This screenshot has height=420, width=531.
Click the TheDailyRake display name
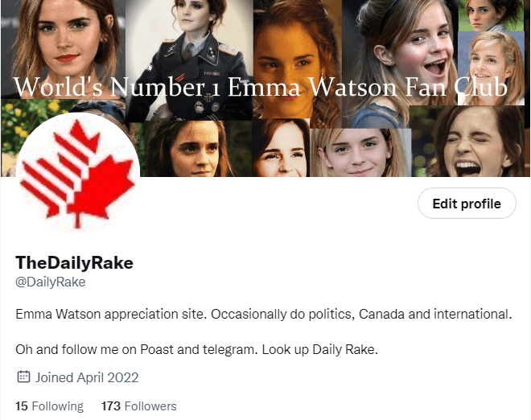coord(75,262)
